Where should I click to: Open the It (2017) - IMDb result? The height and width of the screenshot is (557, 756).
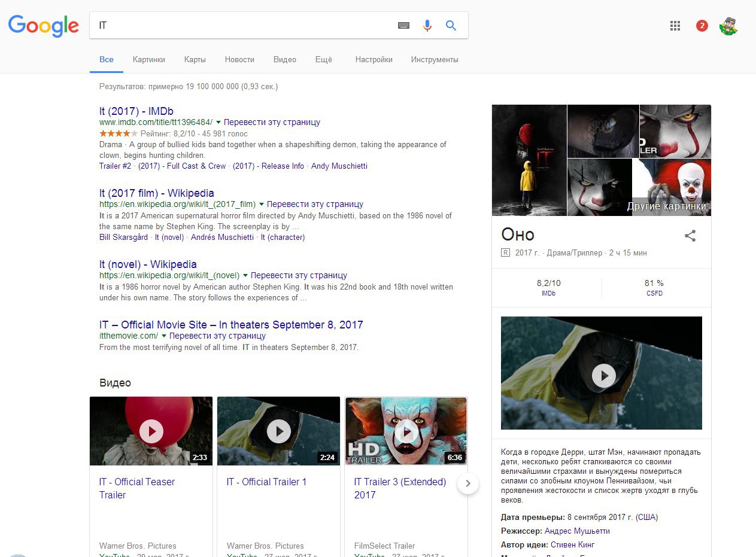[x=136, y=111]
